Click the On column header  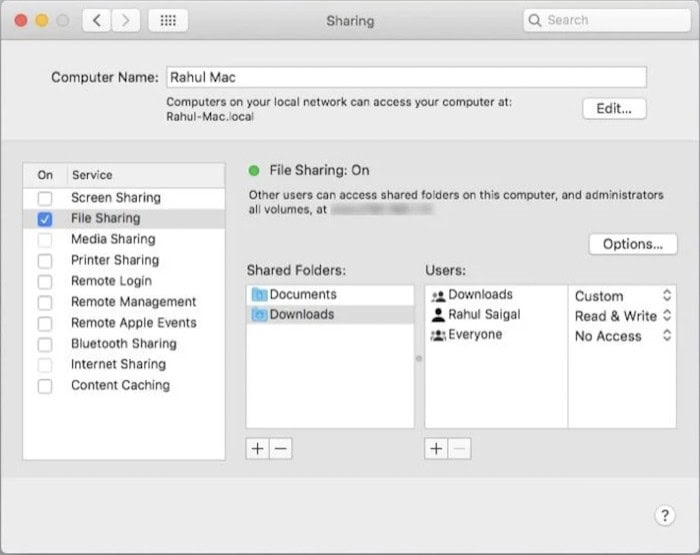pos(45,175)
